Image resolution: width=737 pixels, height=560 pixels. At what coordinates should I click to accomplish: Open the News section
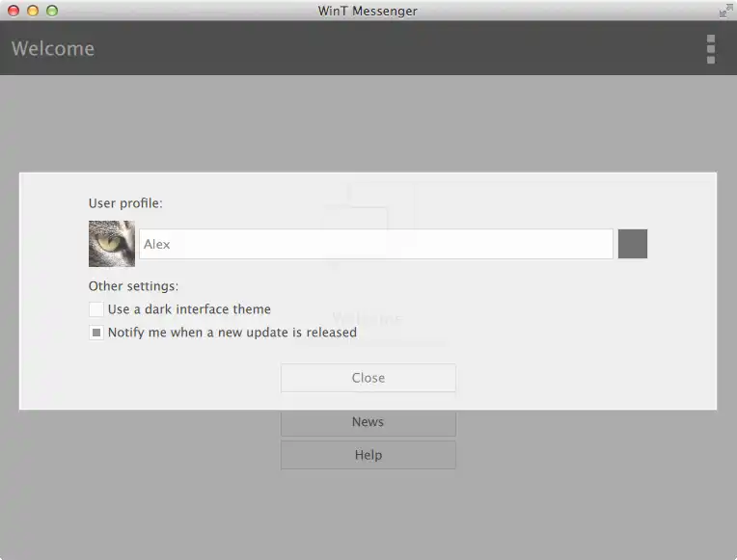(x=368, y=422)
